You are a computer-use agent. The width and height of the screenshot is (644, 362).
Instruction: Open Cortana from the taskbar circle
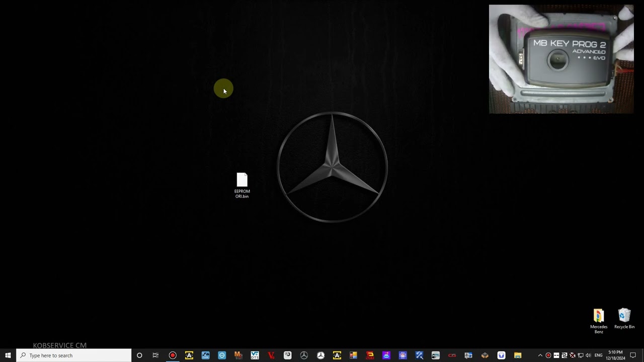[x=139, y=355]
